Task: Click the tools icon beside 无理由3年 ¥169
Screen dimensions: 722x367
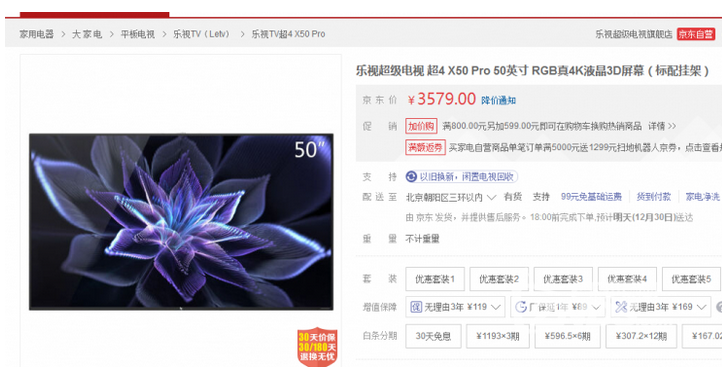Action: click(621, 307)
